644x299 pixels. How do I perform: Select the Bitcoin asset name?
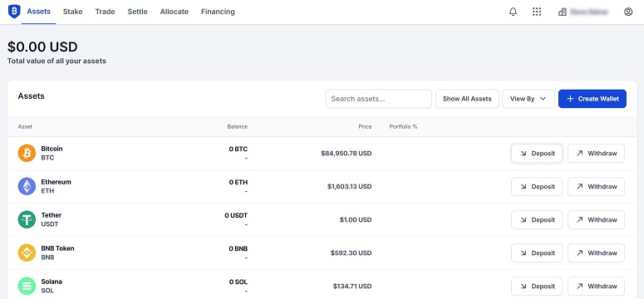point(52,149)
